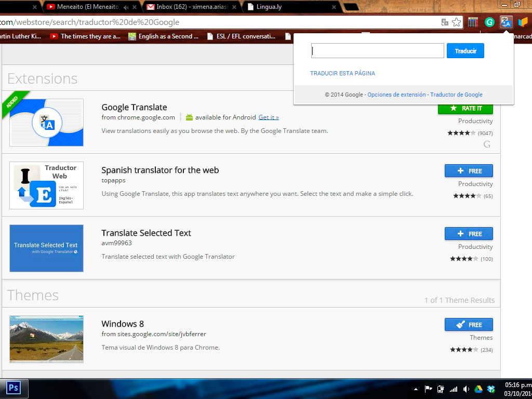The image size is (532, 399).
Task: Open Traductor de Google link
Action: point(456,95)
